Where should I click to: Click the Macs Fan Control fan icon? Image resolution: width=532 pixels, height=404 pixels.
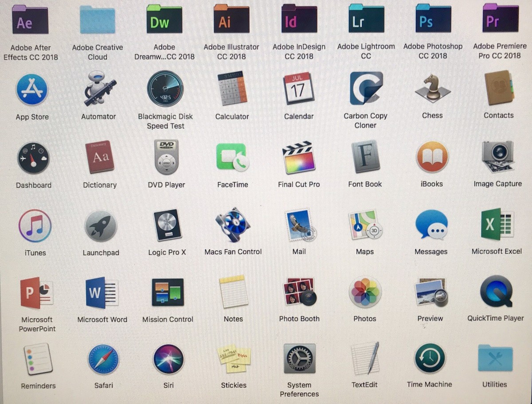coord(233,226)
